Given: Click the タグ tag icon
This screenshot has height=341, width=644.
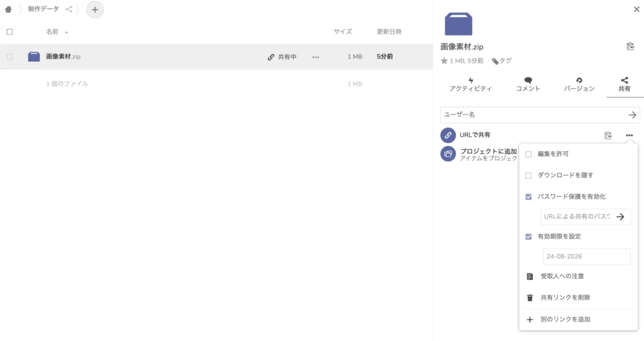Looking at the screenshot, I should point(496,61).
